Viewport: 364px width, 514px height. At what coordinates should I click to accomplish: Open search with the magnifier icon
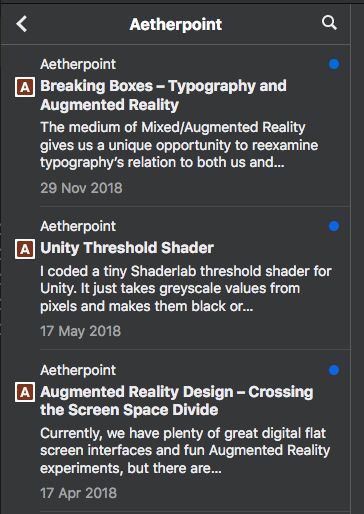pyautogui.click(x=329, y=23)
